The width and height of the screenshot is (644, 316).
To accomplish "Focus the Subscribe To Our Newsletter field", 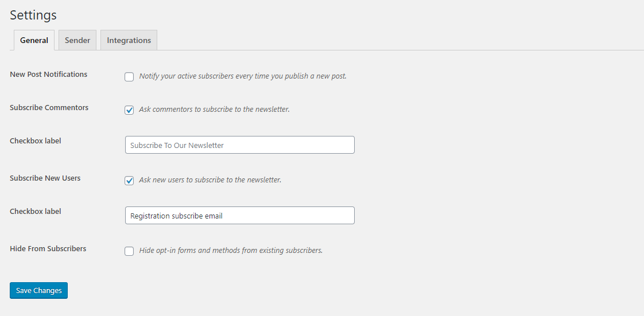I will (x=239, y=145).
